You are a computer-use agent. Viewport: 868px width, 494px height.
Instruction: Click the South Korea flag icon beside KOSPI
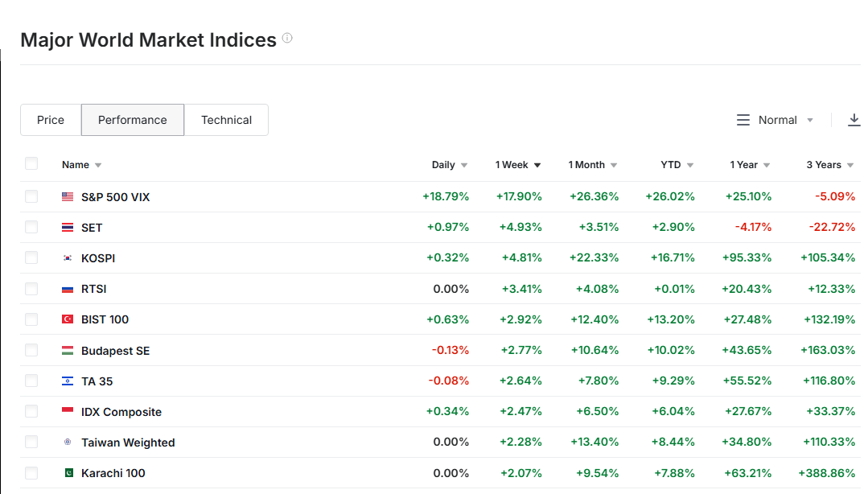click(x=68, y=258)
